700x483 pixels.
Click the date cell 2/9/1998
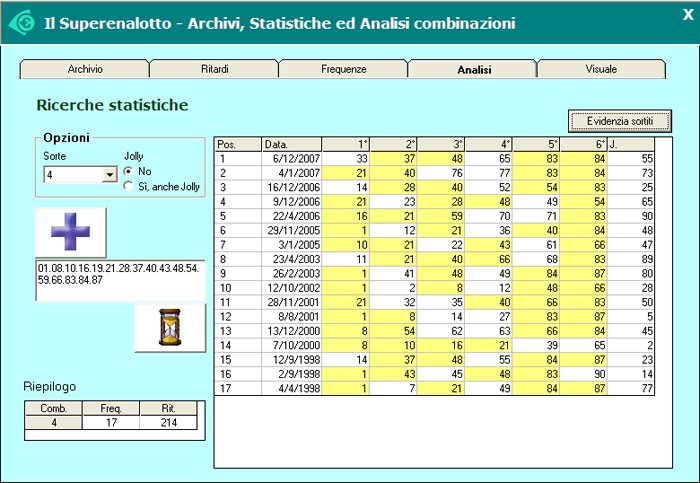[x=292, y=374]
